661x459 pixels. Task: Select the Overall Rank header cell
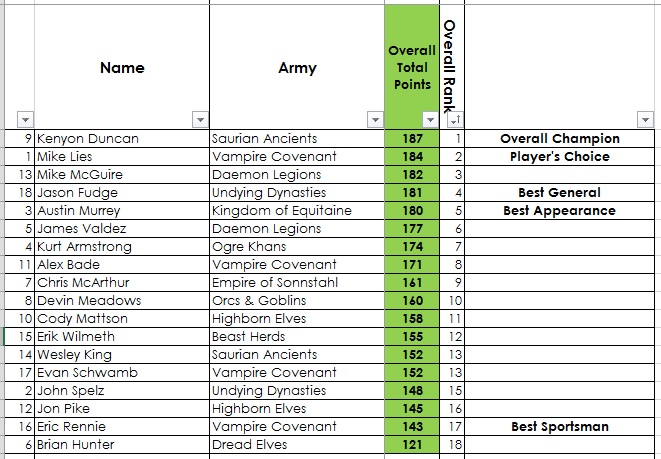pyautogui.click(x=452, y=58)
